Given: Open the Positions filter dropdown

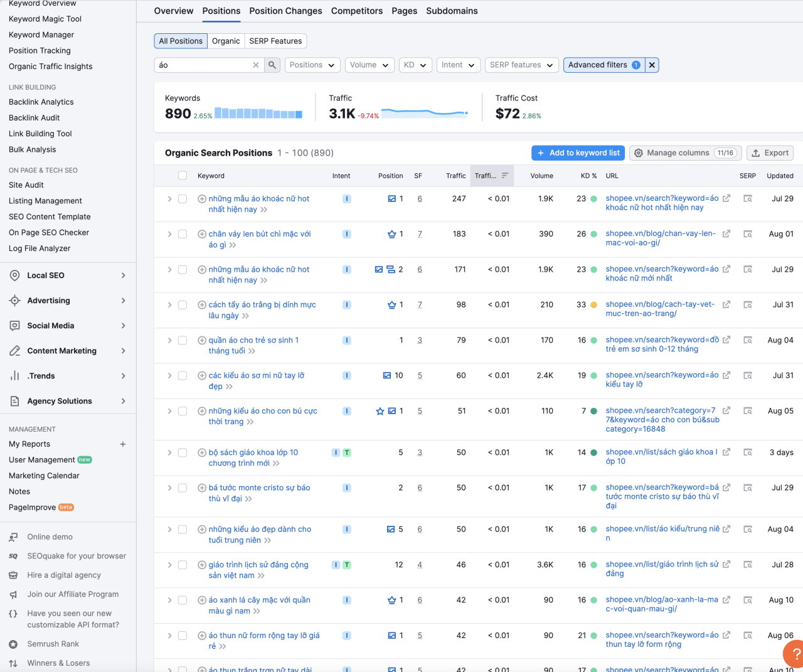Looking at the screenshot, I should [x=312, y=65].
